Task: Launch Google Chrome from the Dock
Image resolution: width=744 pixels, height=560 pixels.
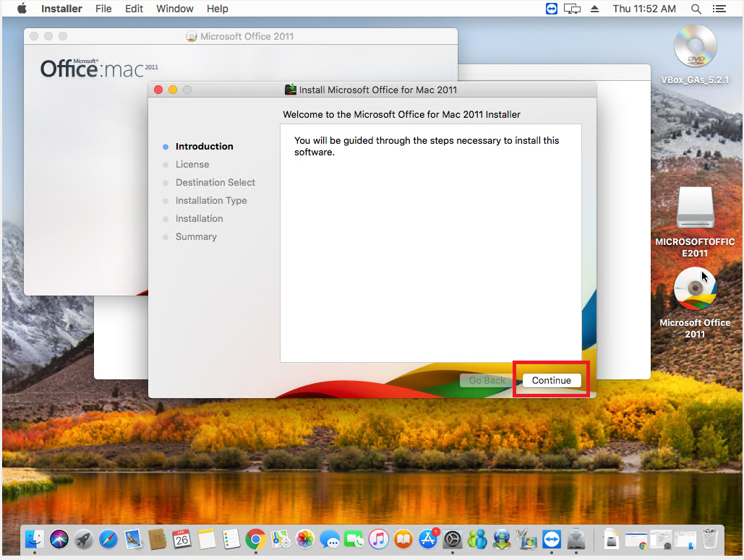Action: tap(255, 538)
